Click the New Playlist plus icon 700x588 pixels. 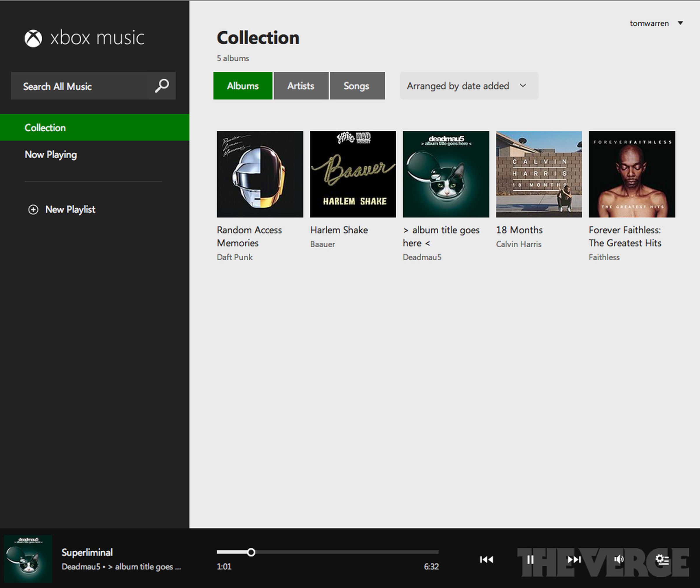pos(33,209)
